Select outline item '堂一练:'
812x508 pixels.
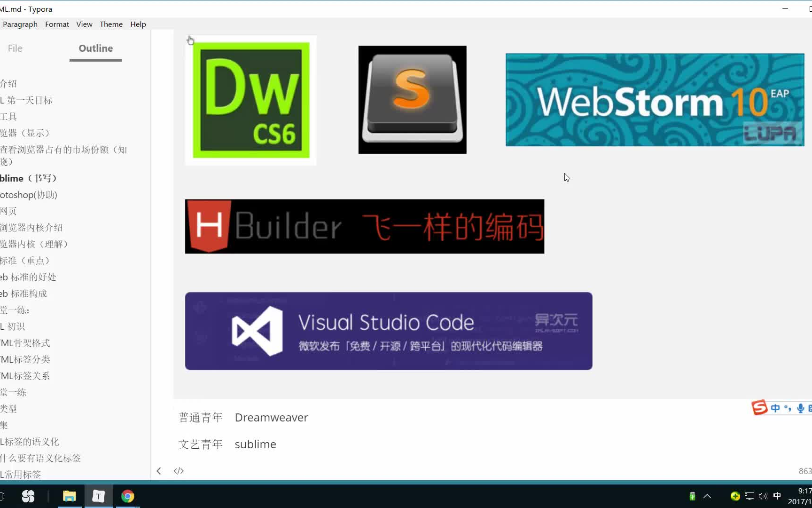(15, 310)
